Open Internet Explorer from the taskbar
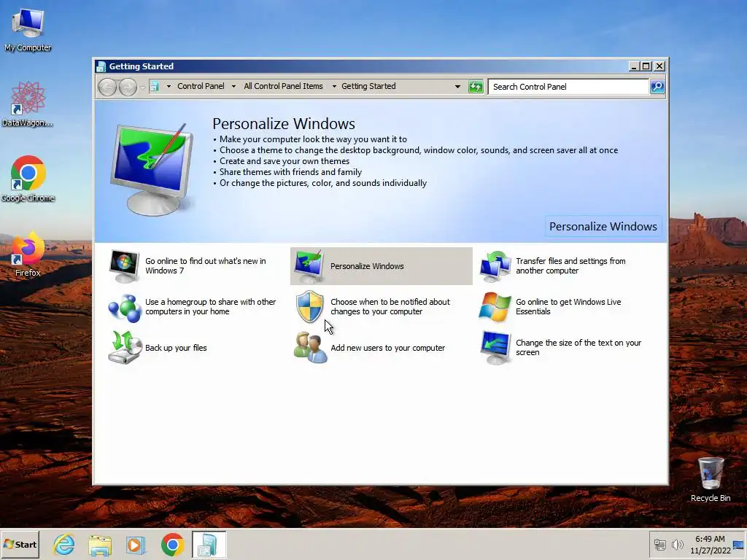Image resolution: width=747 pixels, height=560 pixels. pos(64,544)
